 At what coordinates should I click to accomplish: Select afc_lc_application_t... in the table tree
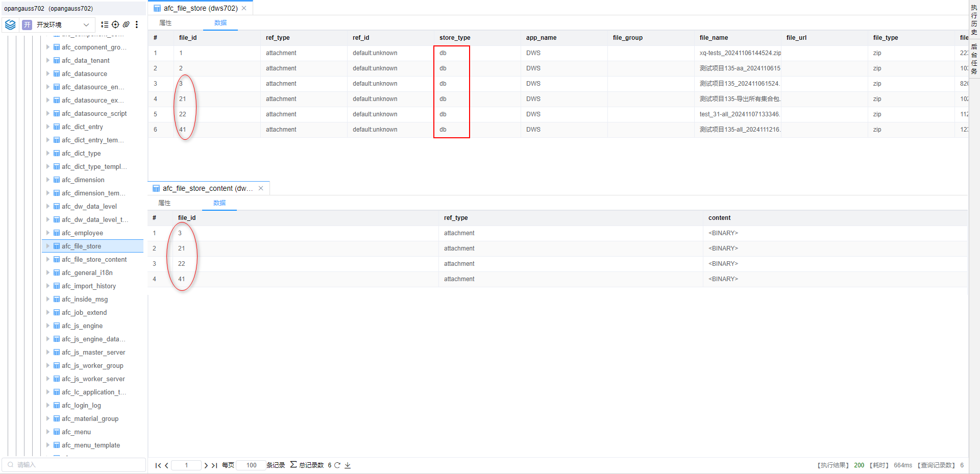pos(94,392)
